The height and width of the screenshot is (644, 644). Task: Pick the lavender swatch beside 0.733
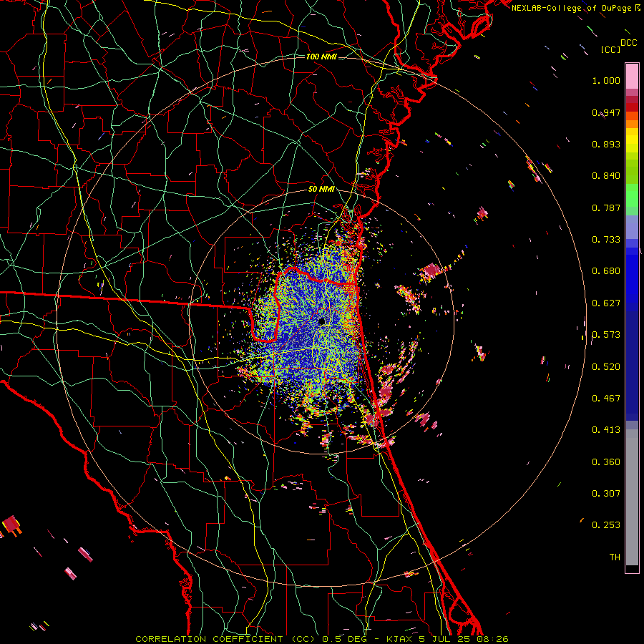tap(632, 228)
